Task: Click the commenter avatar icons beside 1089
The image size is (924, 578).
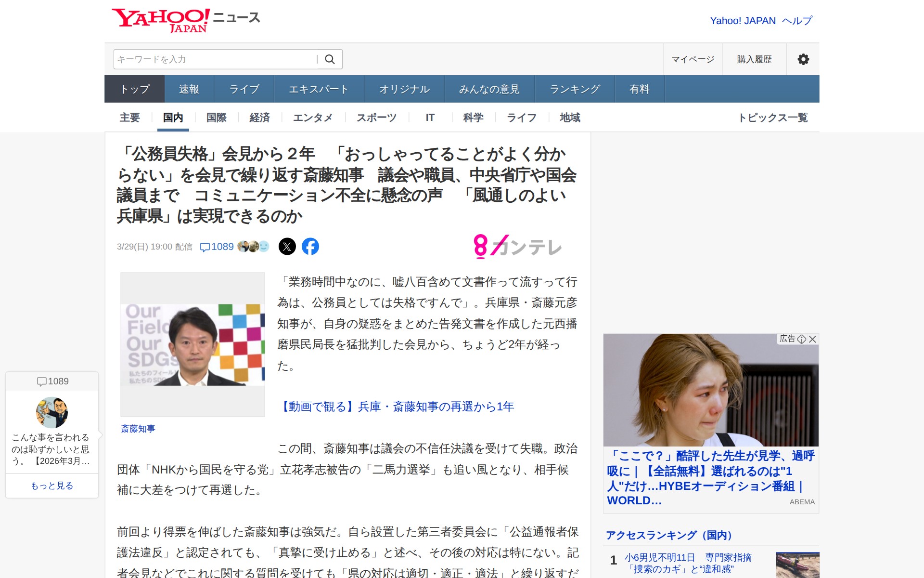Action: click(x=251, y=246)
